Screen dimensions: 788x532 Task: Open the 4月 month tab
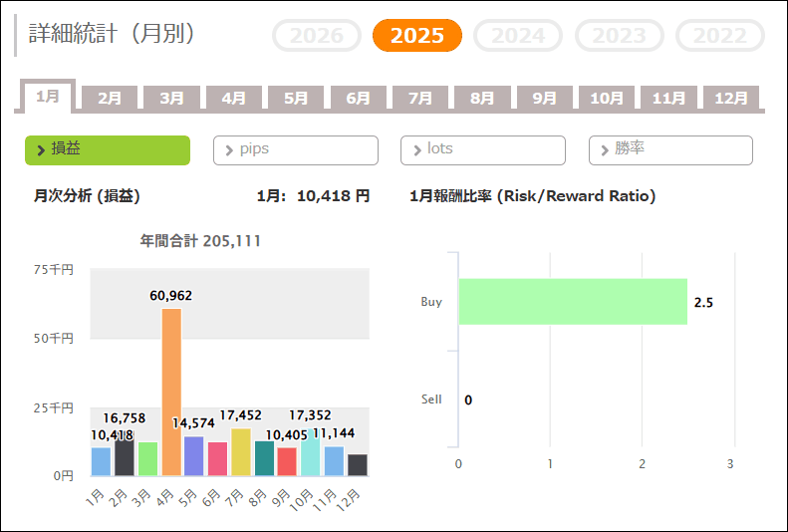pyautogui.click(x=234, y=99)
